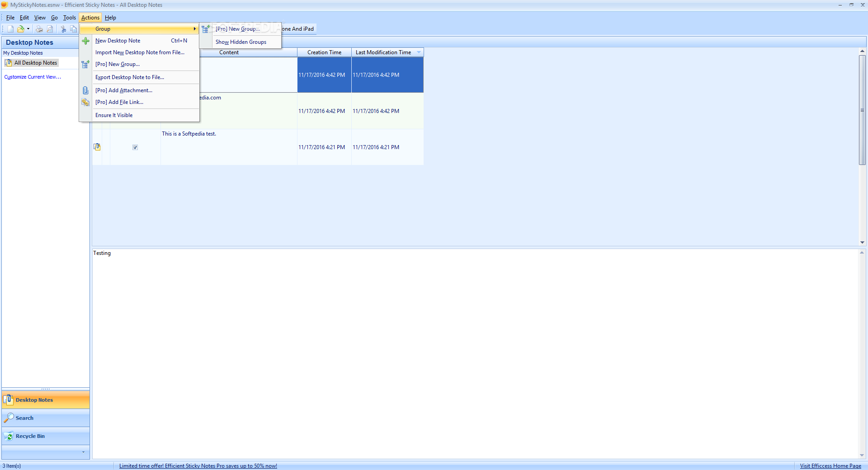This screenshot has width=868, height=470.
Task: Click the Desktop Notes navigation pane icon
Action: [8, 399]
